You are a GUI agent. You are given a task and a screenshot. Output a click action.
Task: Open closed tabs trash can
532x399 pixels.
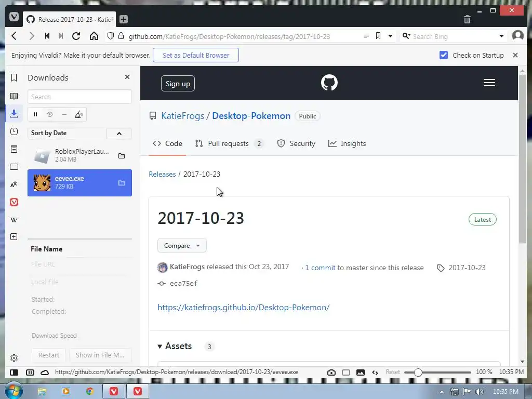tap(467, 19)
